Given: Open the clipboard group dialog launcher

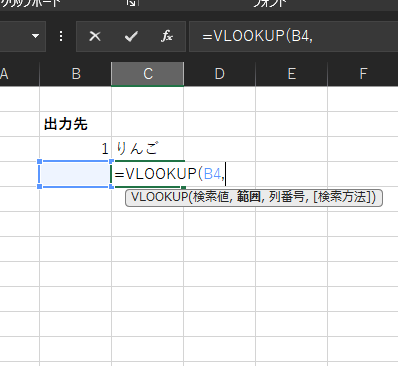Looking at the screenshot, I should click(x=132, y=3).
